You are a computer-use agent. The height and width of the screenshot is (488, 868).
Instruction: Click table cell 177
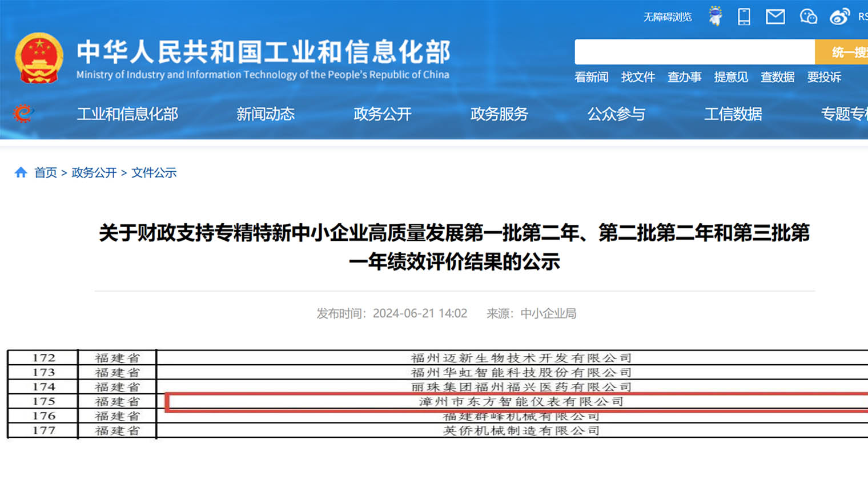[43, 430]
